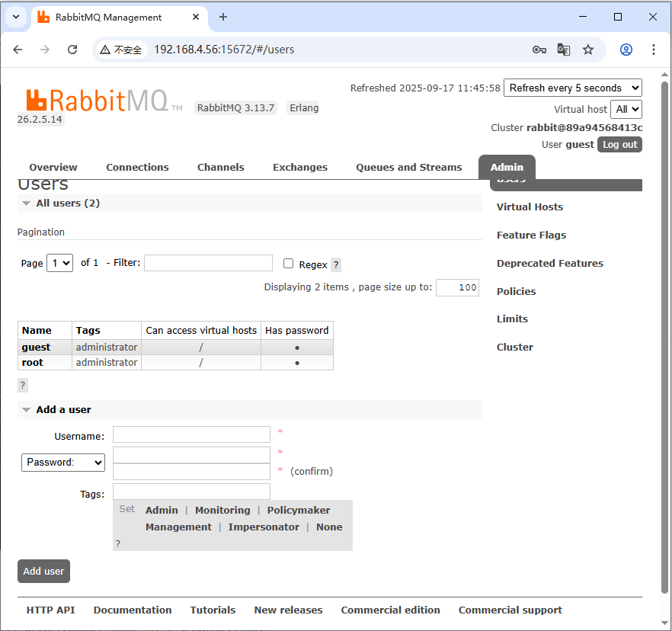This screenshot has width=672, height=631.
Task: Go to Queues and Streams tab
Action: coord(408,168)
